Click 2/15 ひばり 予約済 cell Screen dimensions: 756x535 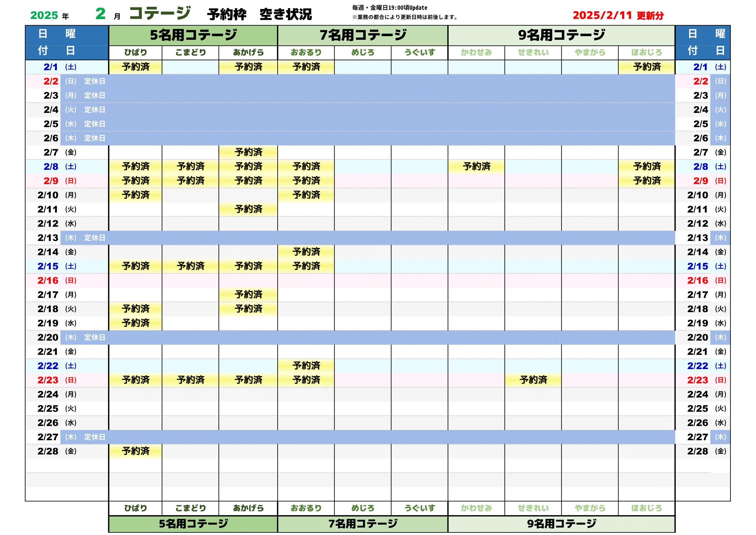click(x=135, y=266)
